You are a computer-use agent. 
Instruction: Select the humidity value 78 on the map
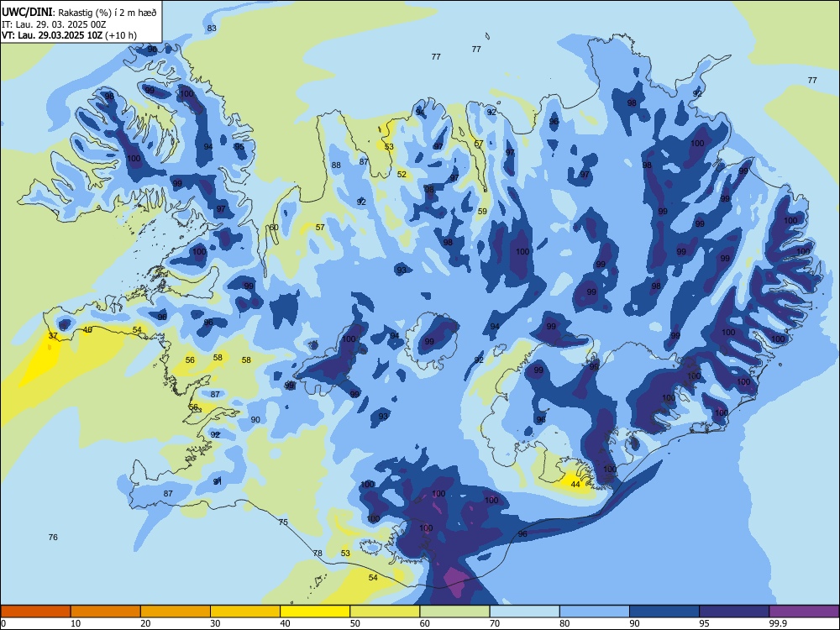(x=318, y=553)
